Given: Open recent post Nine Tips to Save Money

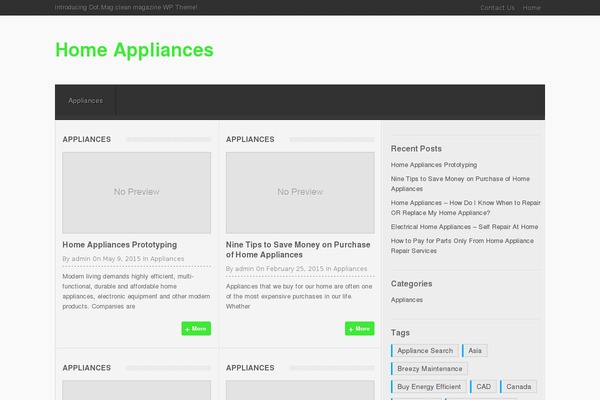Looking at the screenshot, I should click(460, 184).
